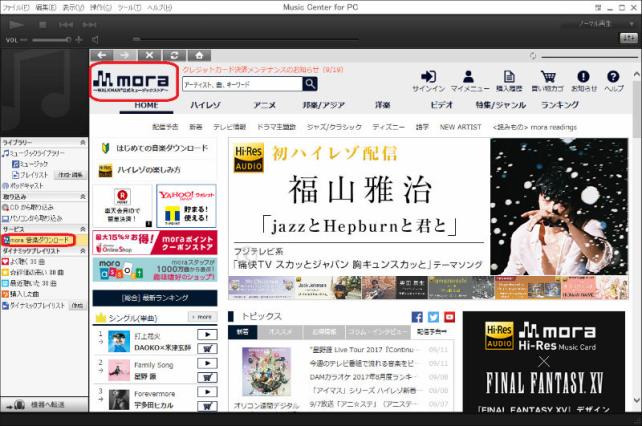The image size is (642, 426).
Task: Go back in the embedded browser
Action: pyautogui.click(x=102, y=55)
